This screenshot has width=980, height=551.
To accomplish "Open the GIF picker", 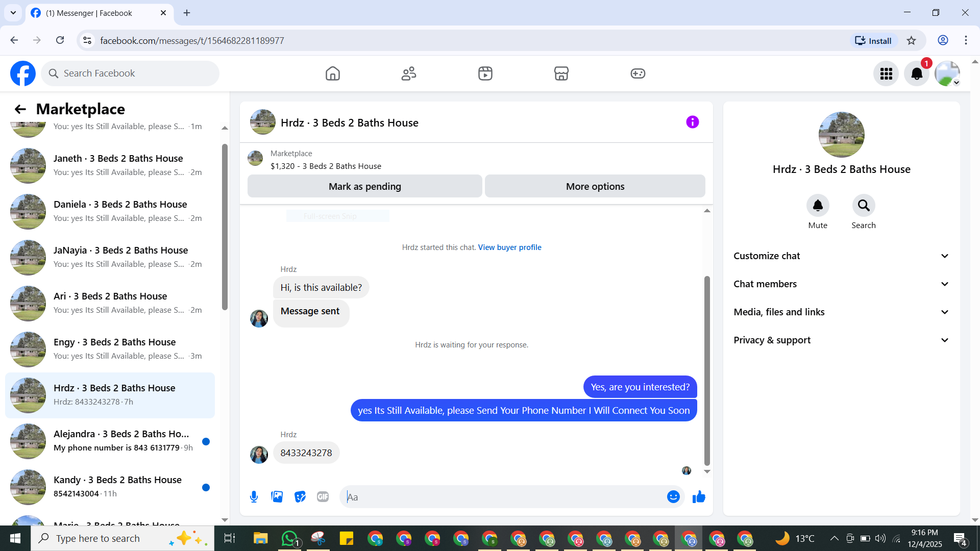I will click(323, 496).
